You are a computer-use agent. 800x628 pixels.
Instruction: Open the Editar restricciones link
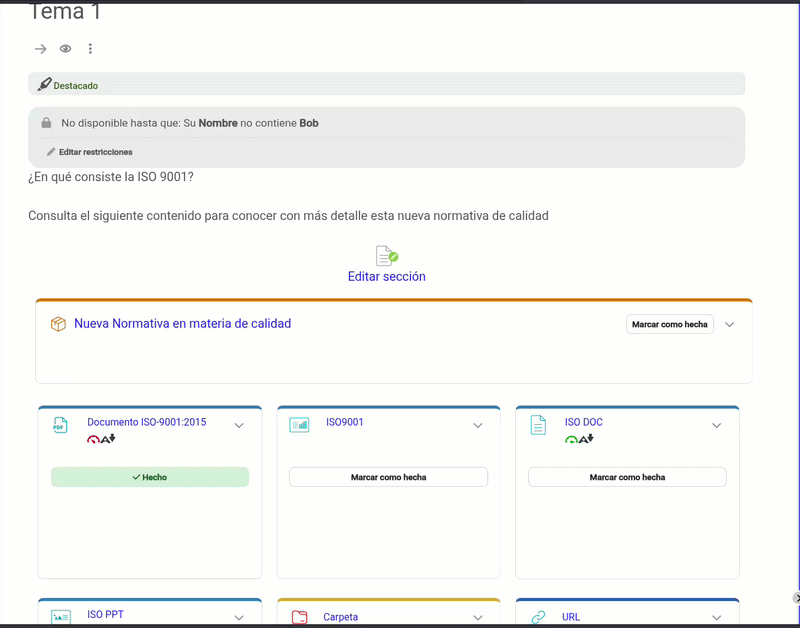click(95, 152)
